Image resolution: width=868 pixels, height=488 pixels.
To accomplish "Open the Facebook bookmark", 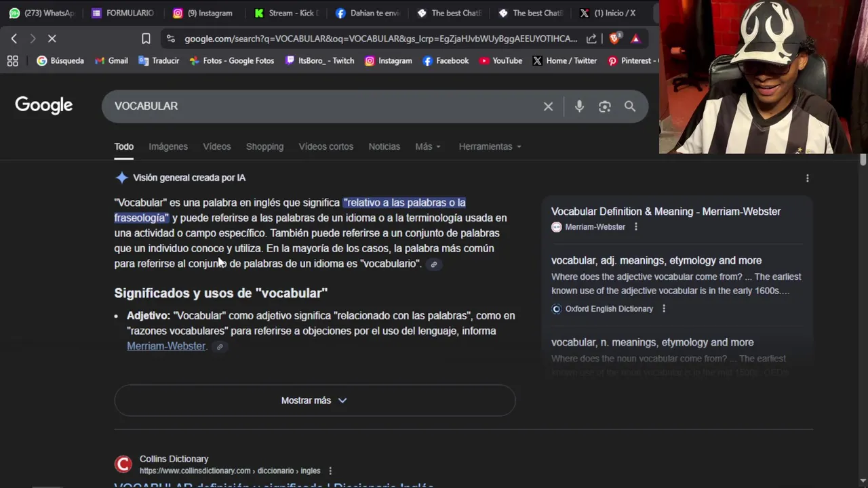I will point(446,61).
